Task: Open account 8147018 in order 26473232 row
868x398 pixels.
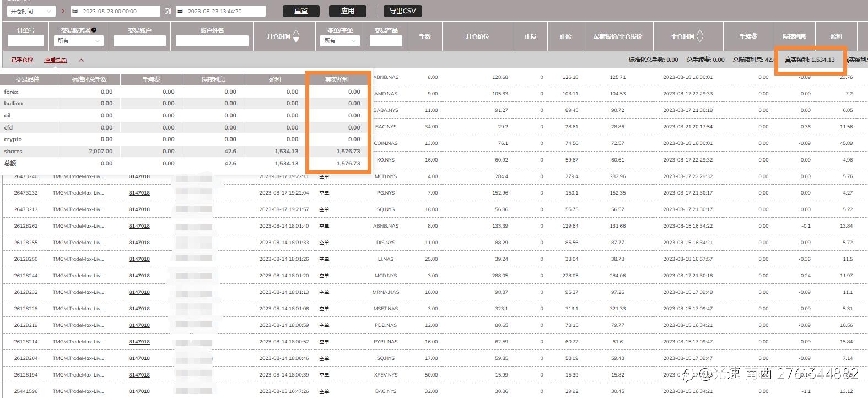Action: tap(139, 193)
